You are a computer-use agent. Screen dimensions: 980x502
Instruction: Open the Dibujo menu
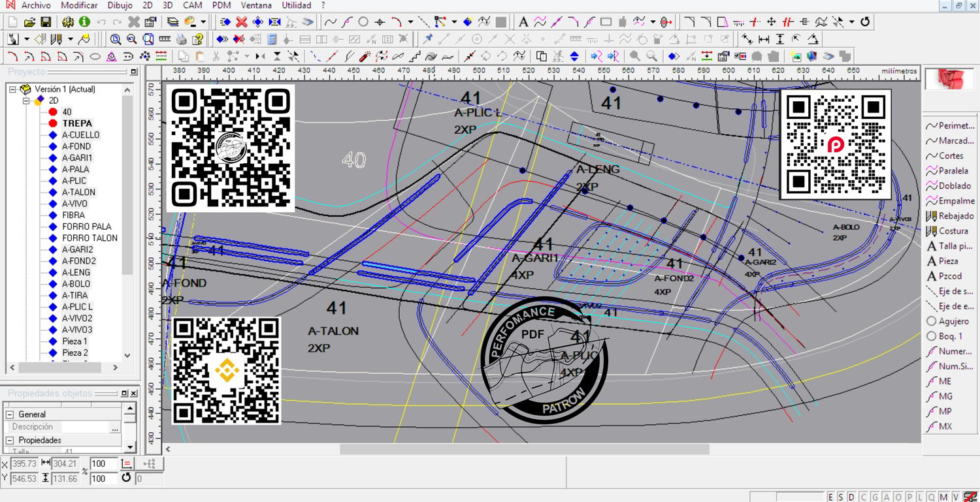click(x=120, y=5)
